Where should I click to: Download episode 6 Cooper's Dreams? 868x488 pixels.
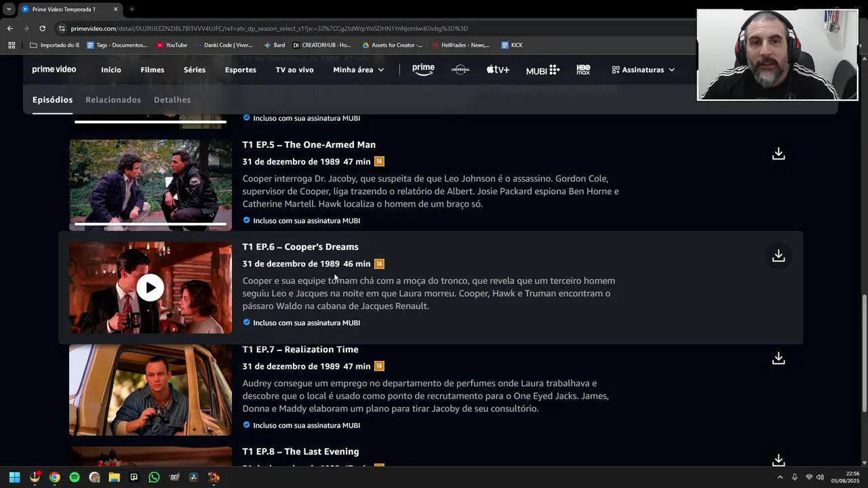coord(778,256)
